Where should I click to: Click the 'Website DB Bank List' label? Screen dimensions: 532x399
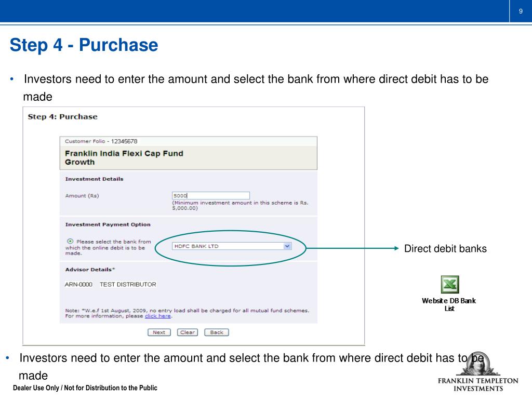[449, 304]
